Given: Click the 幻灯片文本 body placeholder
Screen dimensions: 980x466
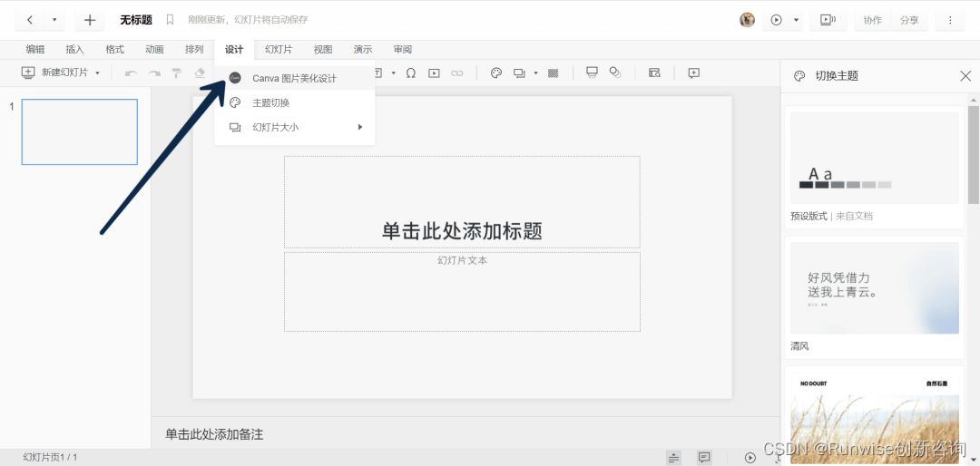Looking at the screenshot, I should 462,292.
